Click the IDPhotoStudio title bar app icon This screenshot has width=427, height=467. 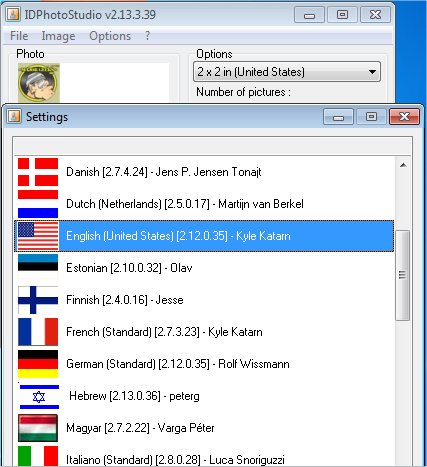(13, 14)
